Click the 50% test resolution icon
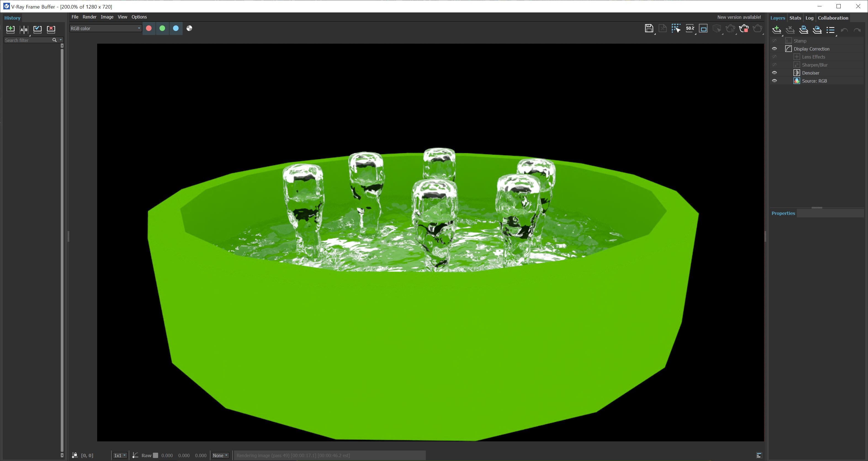 690,29
